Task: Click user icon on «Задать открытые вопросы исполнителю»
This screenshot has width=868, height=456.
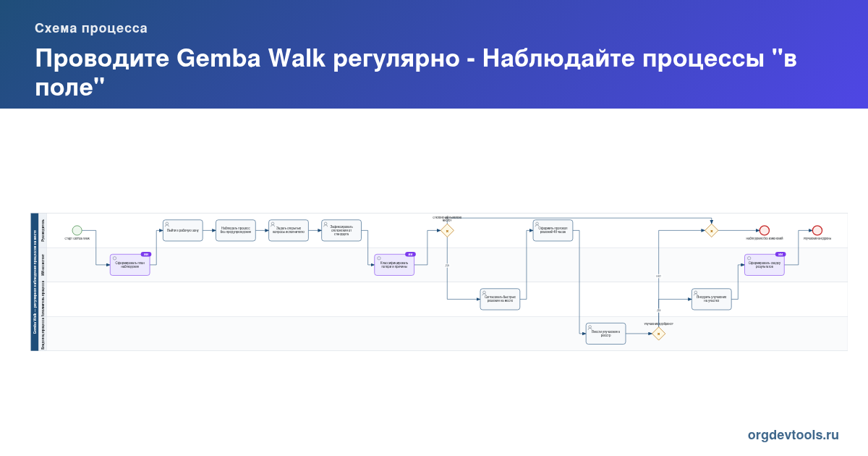Action: point(273,224)
